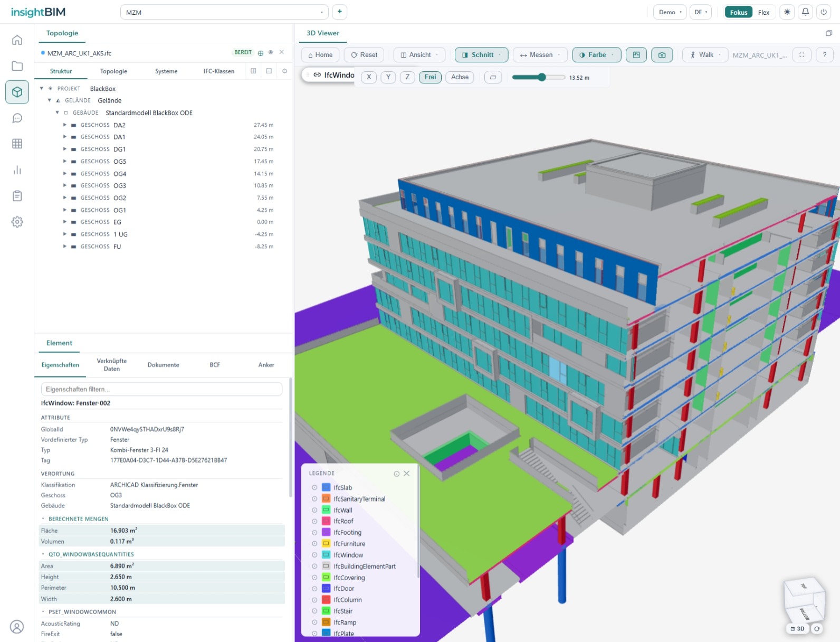840x642 pixels.
Task: Select the Frei section mode
Action: (x=431, y=77)
